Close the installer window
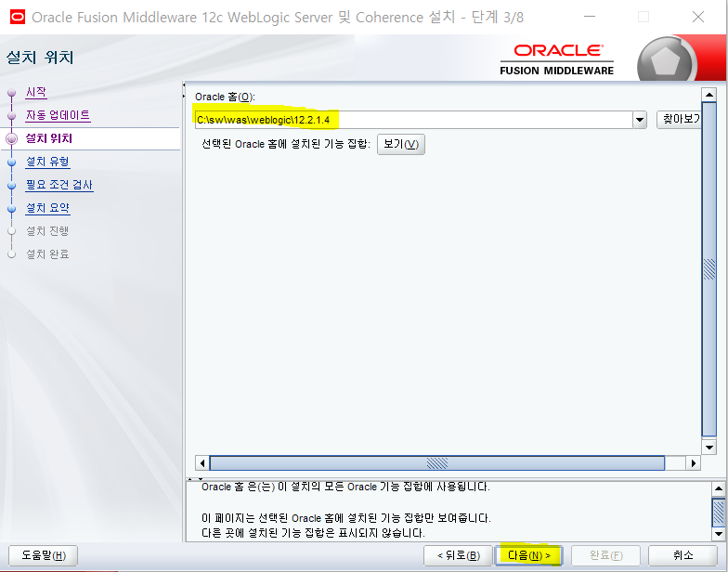Screen dimensions: 728x572 click(x=698, y=17)
